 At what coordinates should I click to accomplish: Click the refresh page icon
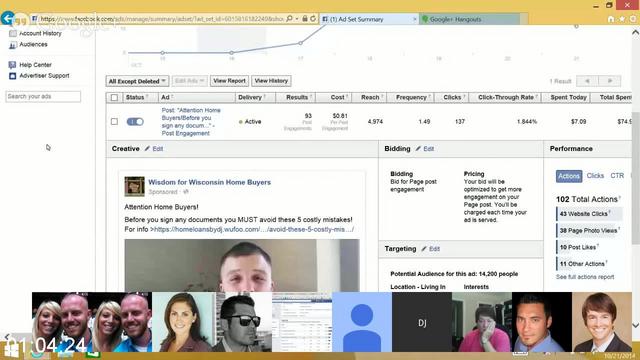click(313, 19)
